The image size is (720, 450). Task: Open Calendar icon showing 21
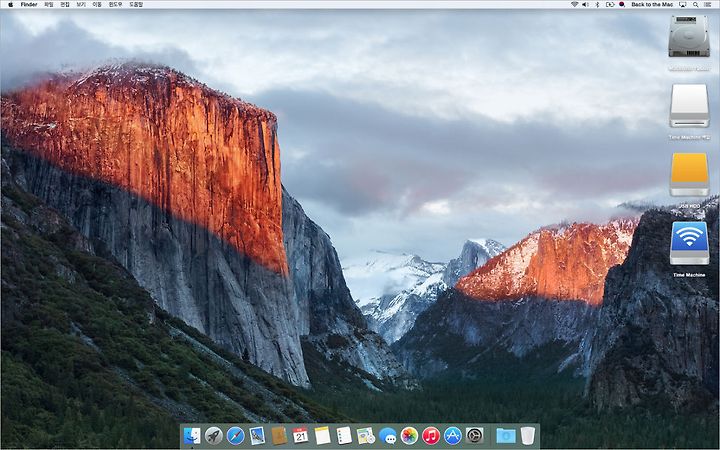click(x=301, y=436)
